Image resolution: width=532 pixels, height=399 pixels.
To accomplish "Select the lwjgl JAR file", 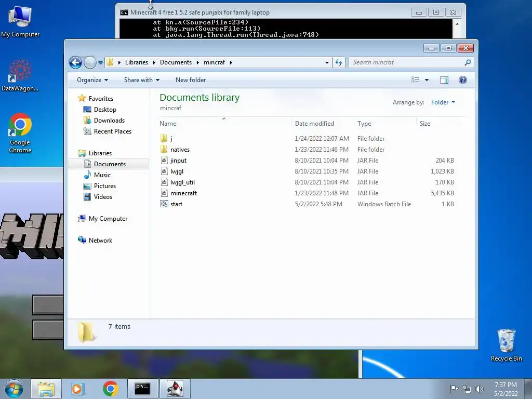I will pyautogui.click(x=177, y=171).
